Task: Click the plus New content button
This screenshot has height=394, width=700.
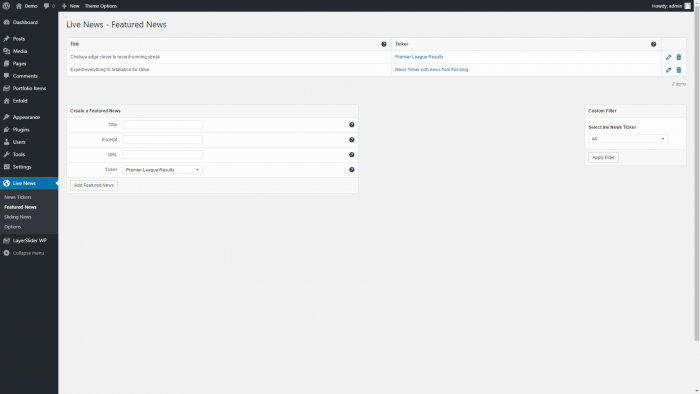Action: point(71,6)
